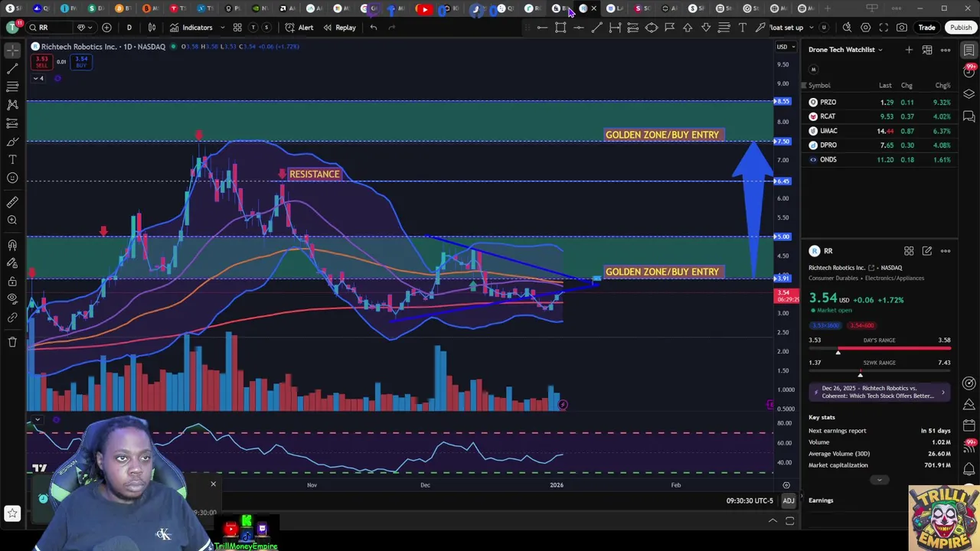Start bar Replay mode
The image size is (980, 551).
click(x=339, y=28)
